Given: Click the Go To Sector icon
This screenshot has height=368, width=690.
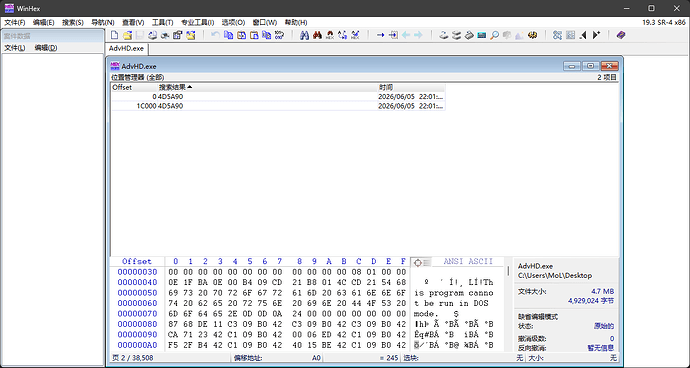Looking at the screenshot, I should 393,35.
